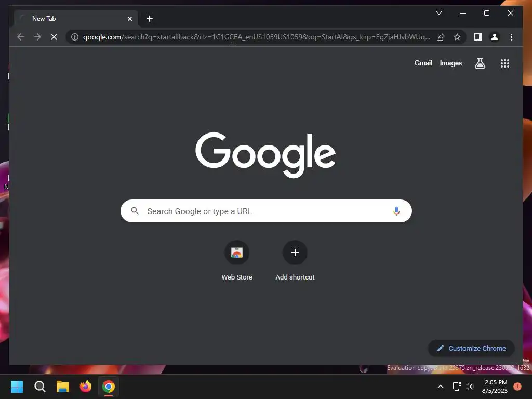
Task: Open a new browser tab
Action: coord(149,19)
